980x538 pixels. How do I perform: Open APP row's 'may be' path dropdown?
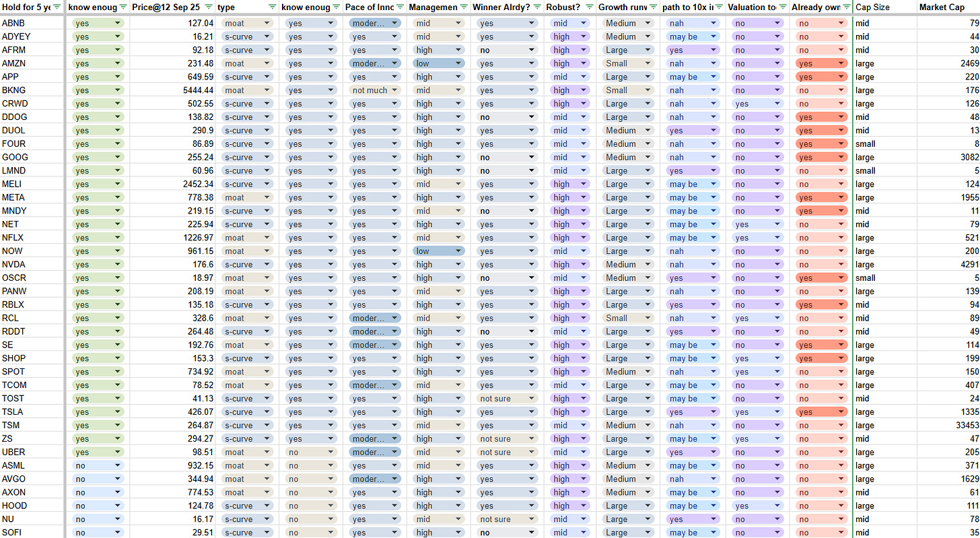pos(693,77)
